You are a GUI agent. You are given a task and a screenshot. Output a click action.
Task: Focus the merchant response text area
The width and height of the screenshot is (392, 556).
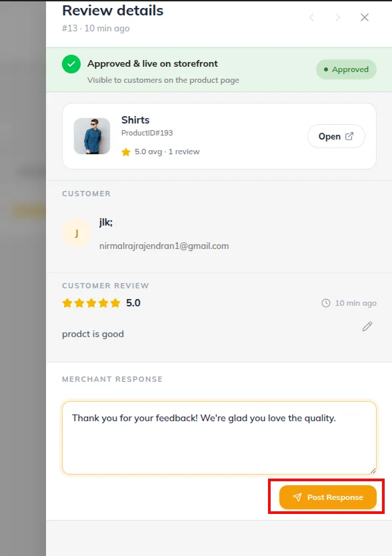coord(219,438)
